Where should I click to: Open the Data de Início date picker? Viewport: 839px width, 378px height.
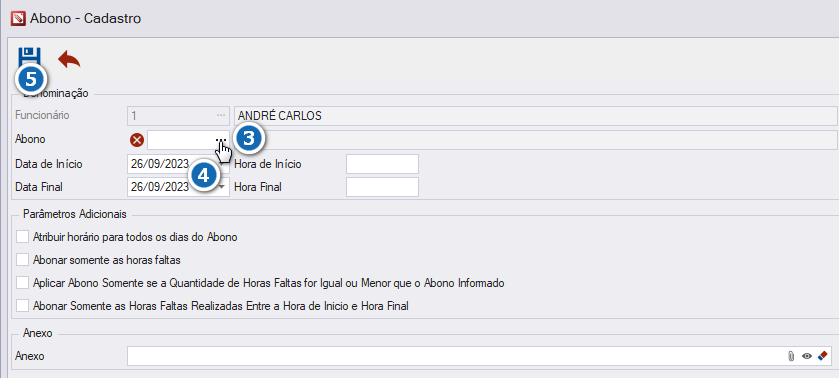pyautogui.click(x=222, y=164)
